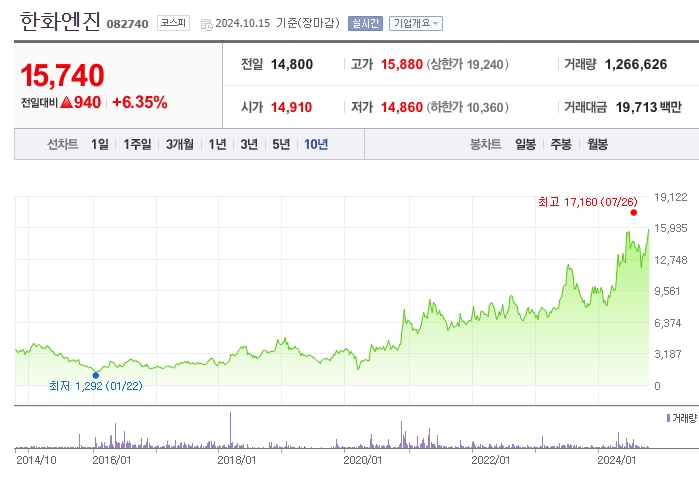Click the 거래량 value 1,266,626
This screenshot has height=480, width=699.
tap(636, 64)
